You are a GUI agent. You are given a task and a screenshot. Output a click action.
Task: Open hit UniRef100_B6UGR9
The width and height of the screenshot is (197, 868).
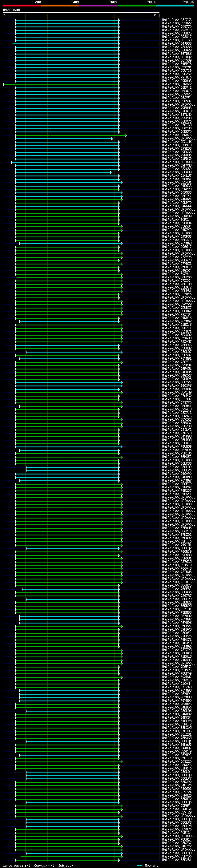click(177, 50)
